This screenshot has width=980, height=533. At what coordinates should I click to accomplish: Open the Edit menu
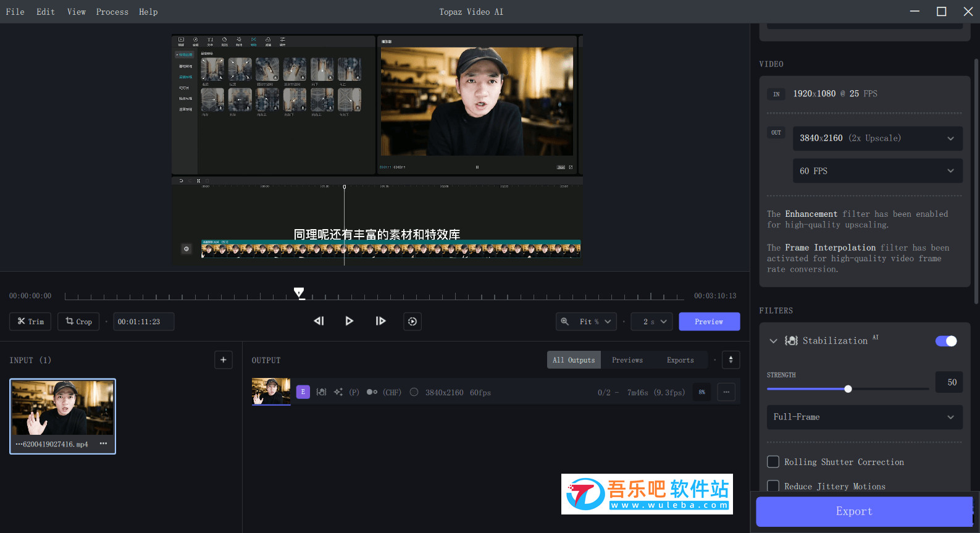click(46, 12)
